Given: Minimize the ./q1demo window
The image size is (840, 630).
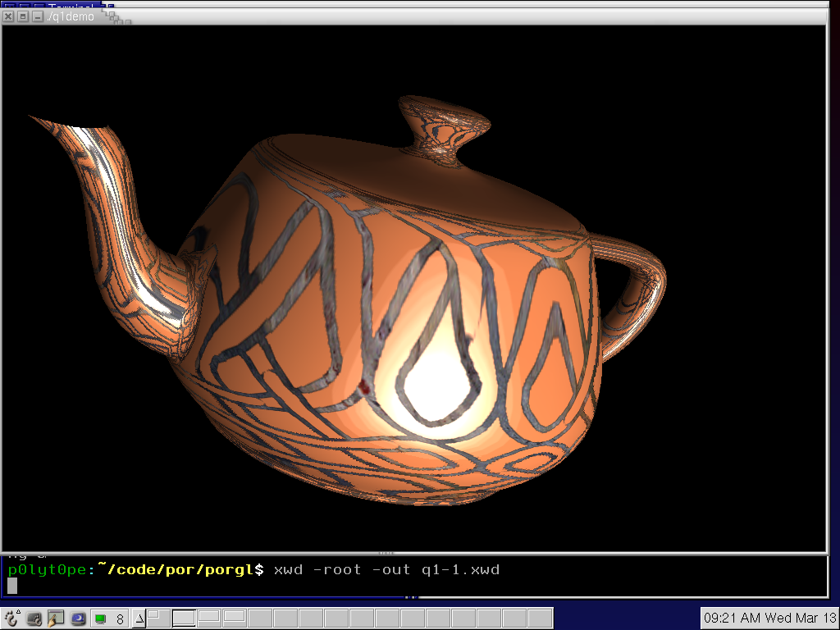Looking at the screenshot, I should (x=37, y=16).
